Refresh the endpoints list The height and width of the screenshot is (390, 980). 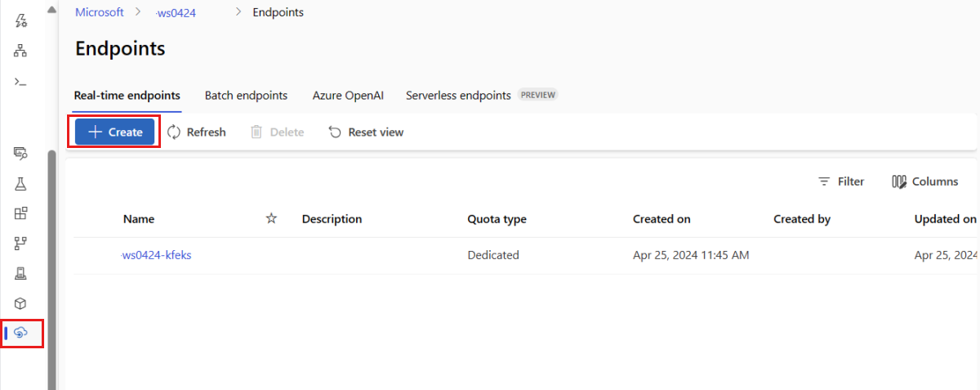click(x=197, y=132)
